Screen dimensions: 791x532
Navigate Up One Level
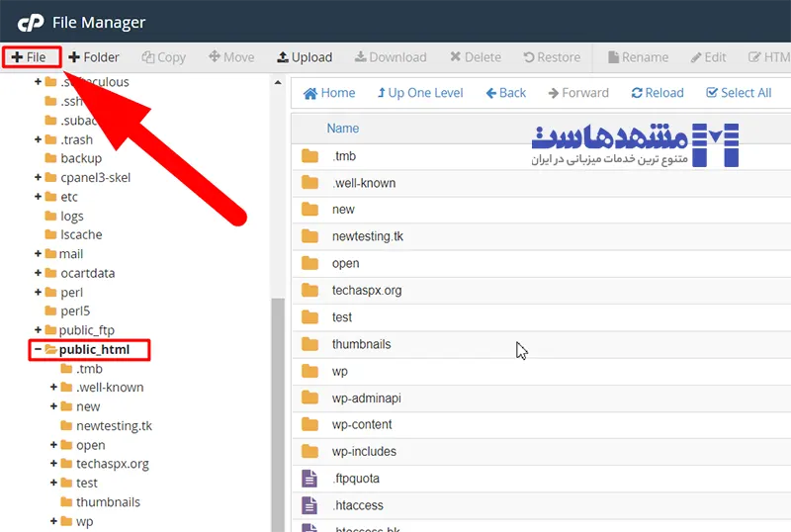(x=420, y=93)
